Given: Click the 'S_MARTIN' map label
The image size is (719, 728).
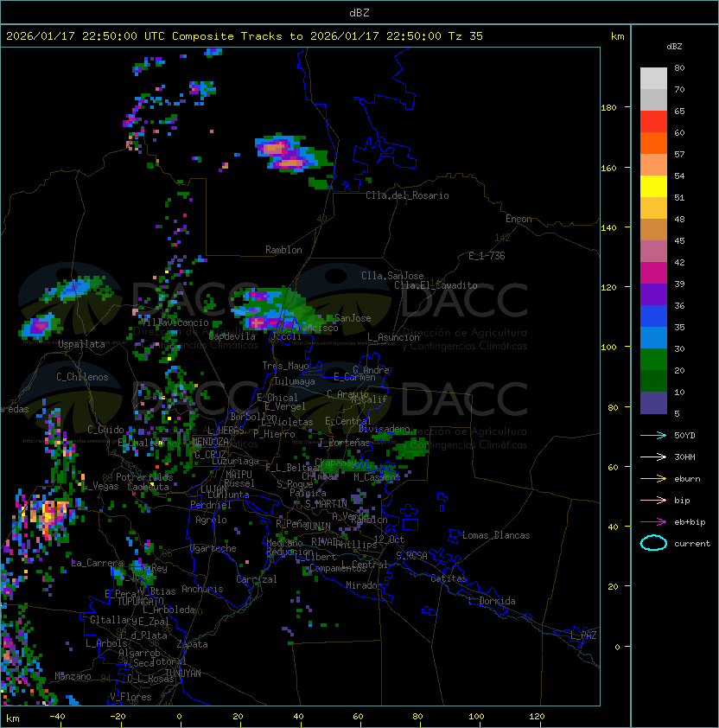Looking at the screenshot, I should pos(326,504).
